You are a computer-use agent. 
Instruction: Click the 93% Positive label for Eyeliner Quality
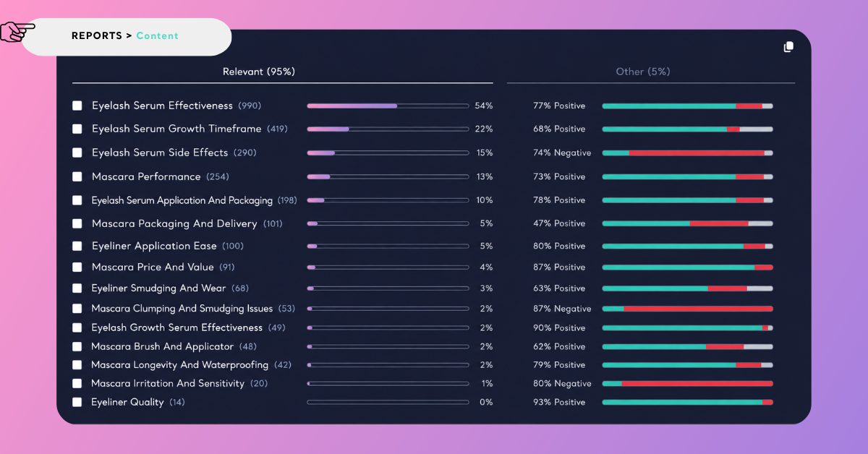pos(559,402)
